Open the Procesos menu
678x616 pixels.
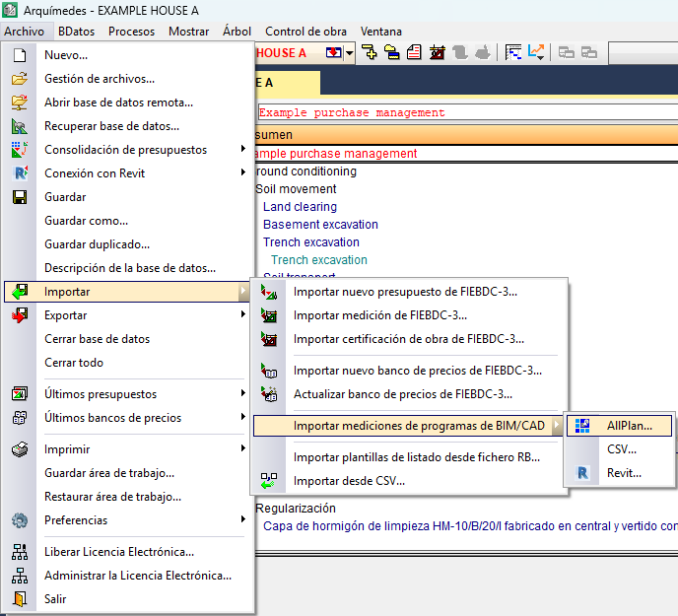131,31
